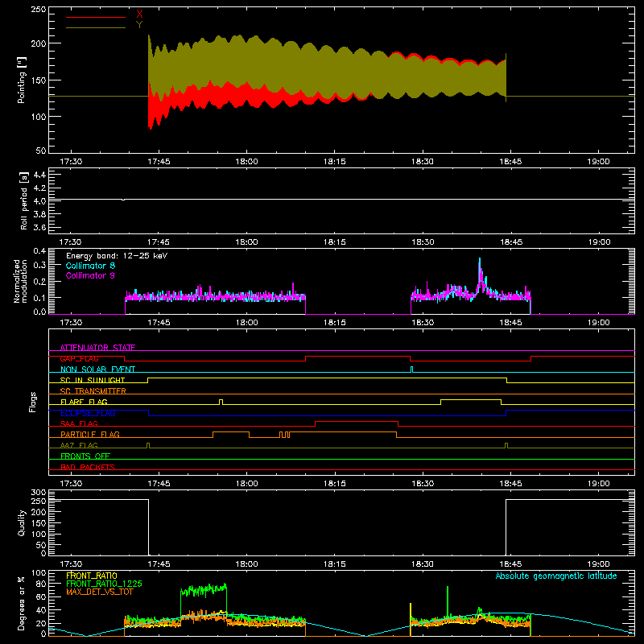Click the FLARE_FLAG label
The image size is (644, 644).
pyautogui.click(x=84, y=402)
